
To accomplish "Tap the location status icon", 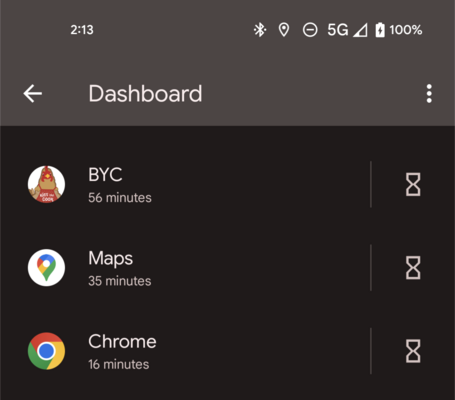I will (284, 30).
